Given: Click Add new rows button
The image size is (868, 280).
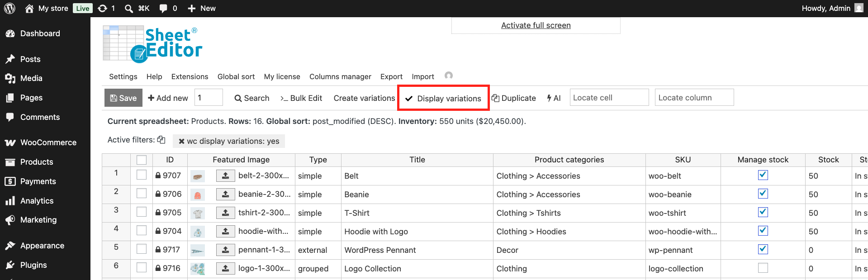Looking at the screenshot, I should (168, 98).
